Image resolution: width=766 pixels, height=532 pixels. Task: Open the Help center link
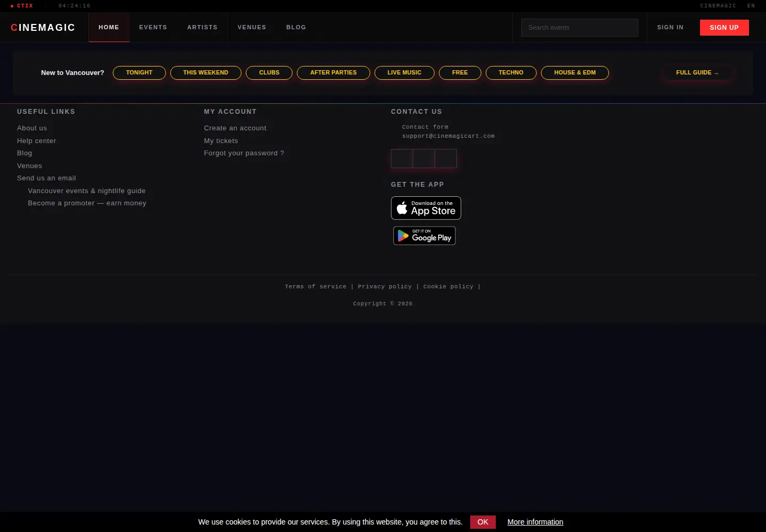click(x=37, y=141)
